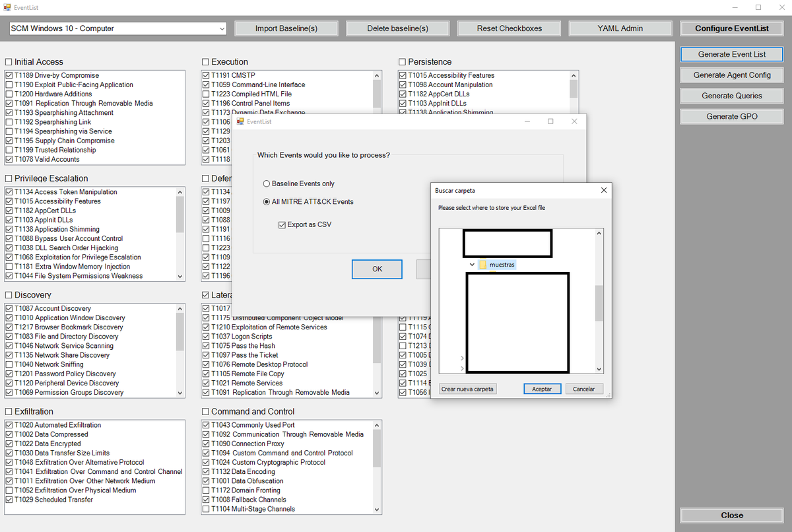This screenshot has height=532, width=792.
Task: Click Delete baseline(s) button
Action: (397, 28)
